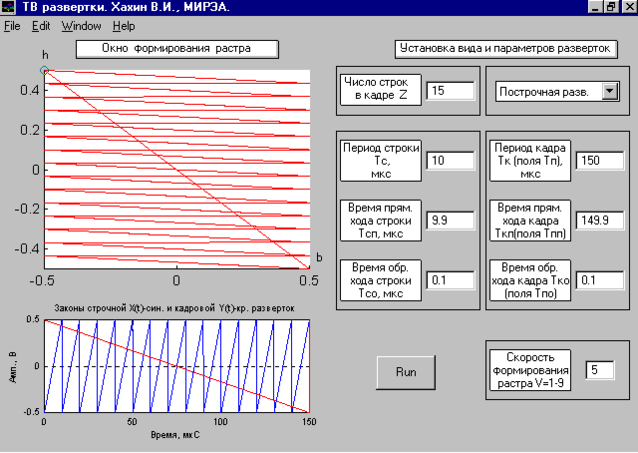Click inside the X(t) and Y(t) waveform plot
Screen dimensions: 638x453
tap(177, 365)
